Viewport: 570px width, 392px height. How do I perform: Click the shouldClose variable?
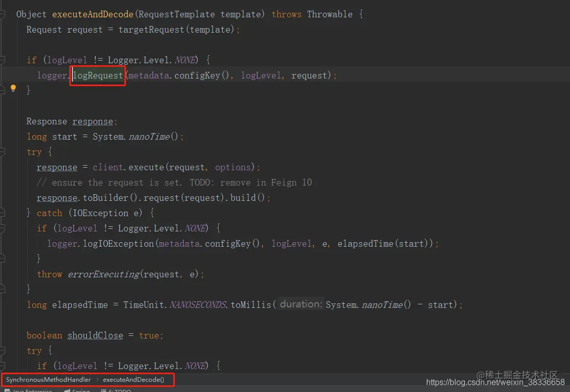click(x=95, y=335)
